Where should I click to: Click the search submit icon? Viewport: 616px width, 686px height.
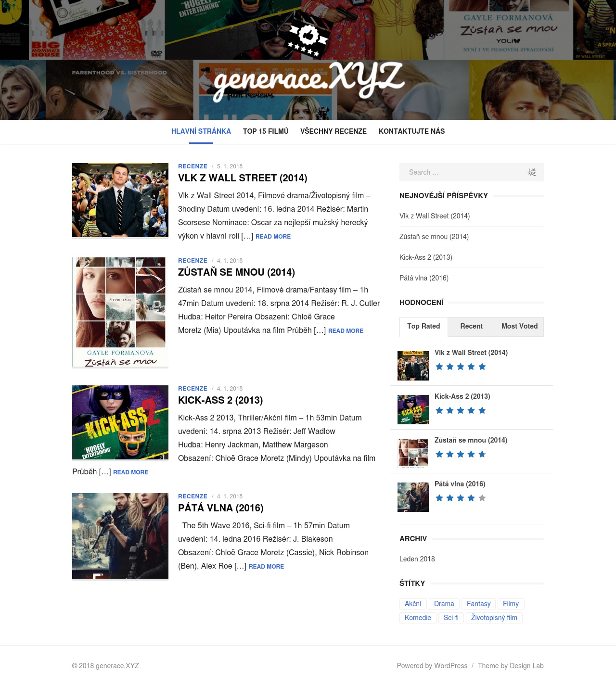(531, 172)
